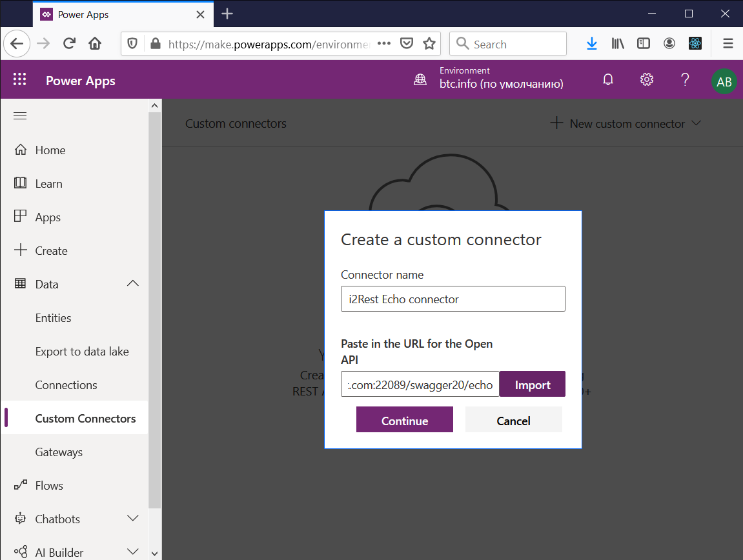Screen dimensions: 743x560
Task: Click the notifications bell icon
Action: tap(608, 79)
